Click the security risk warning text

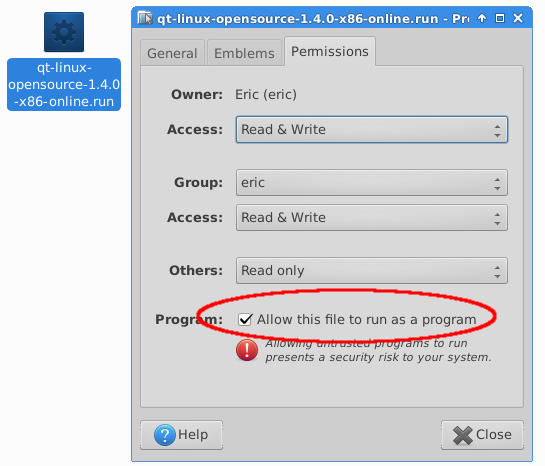pyautogui.click(x=378, y=350)
